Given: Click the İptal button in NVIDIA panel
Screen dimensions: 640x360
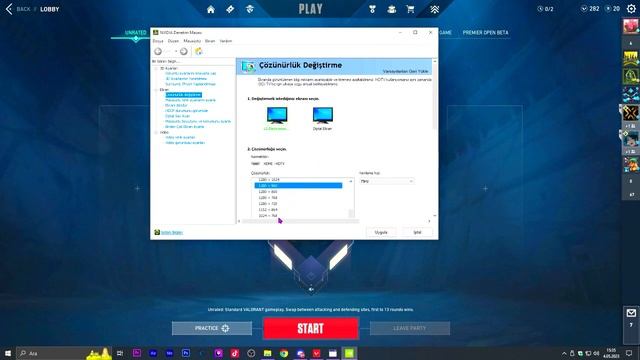Looking at the screenshot, I should pyautogui.click(x=417, y=232).
